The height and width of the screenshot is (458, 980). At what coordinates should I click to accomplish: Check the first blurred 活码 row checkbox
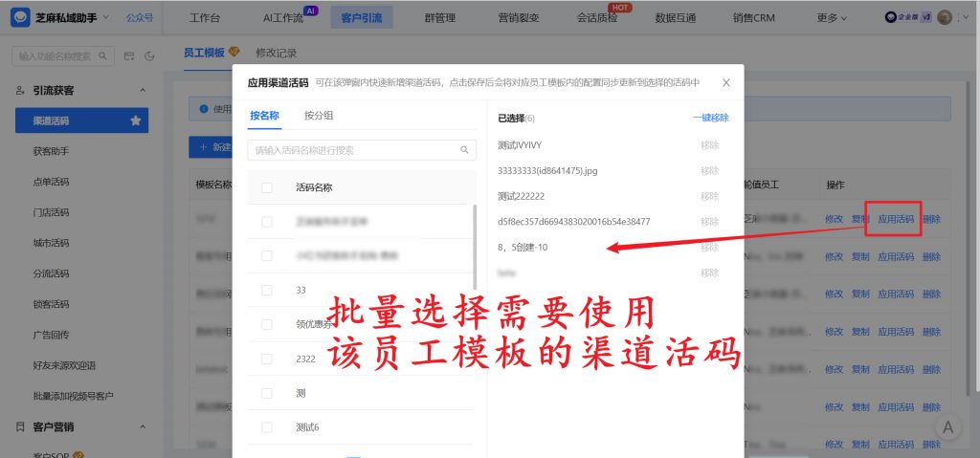coord(267,222)
